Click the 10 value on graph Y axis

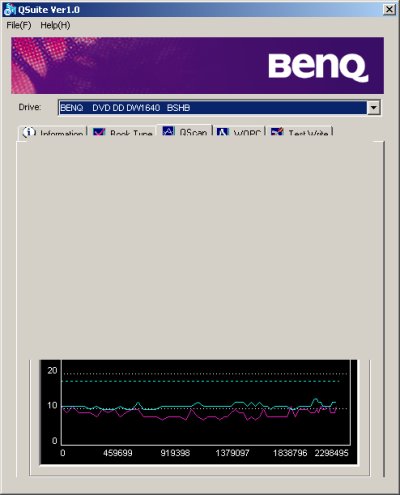coord(52,405)
